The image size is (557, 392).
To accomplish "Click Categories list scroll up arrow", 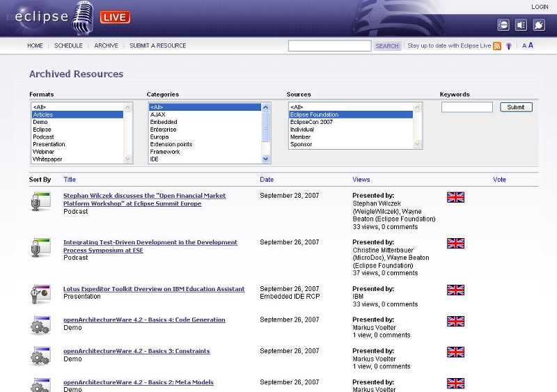I will [265, 107].
